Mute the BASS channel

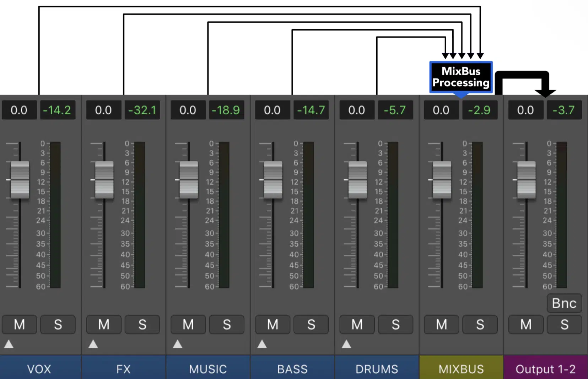tap(273, 324)
